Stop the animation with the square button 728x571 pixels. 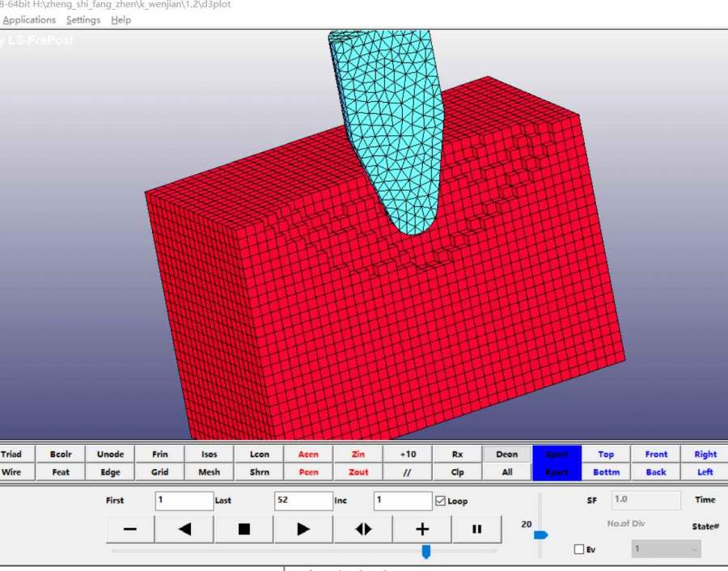tap(243, 529)
